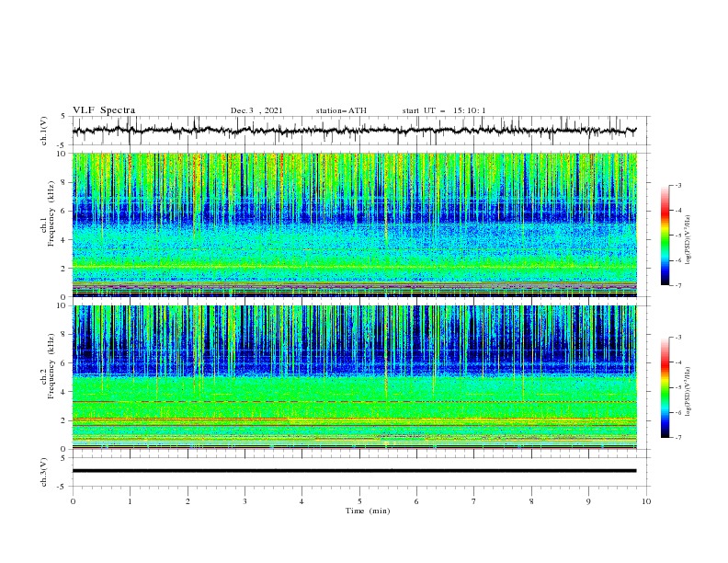Screen dimensions: 728x563
Task: Click time axis tick label "9"
Action: [x=588, y=501]
